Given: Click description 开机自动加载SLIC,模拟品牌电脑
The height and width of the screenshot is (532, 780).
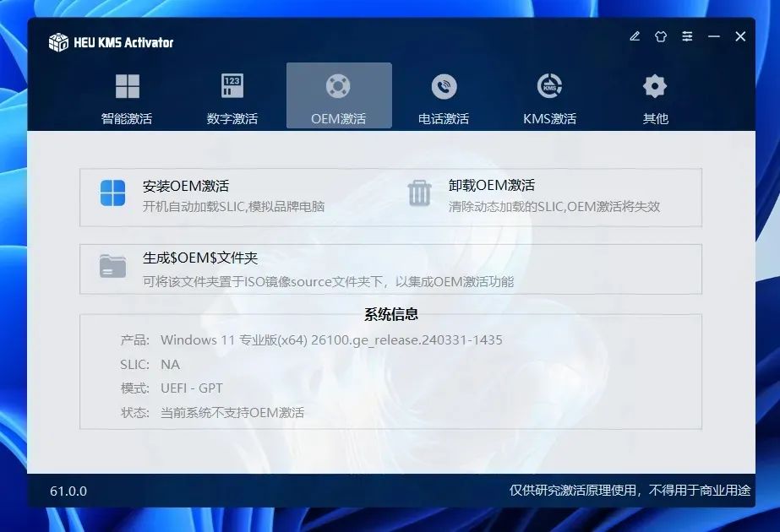Looking at the screenshot, I should [233, 206].
